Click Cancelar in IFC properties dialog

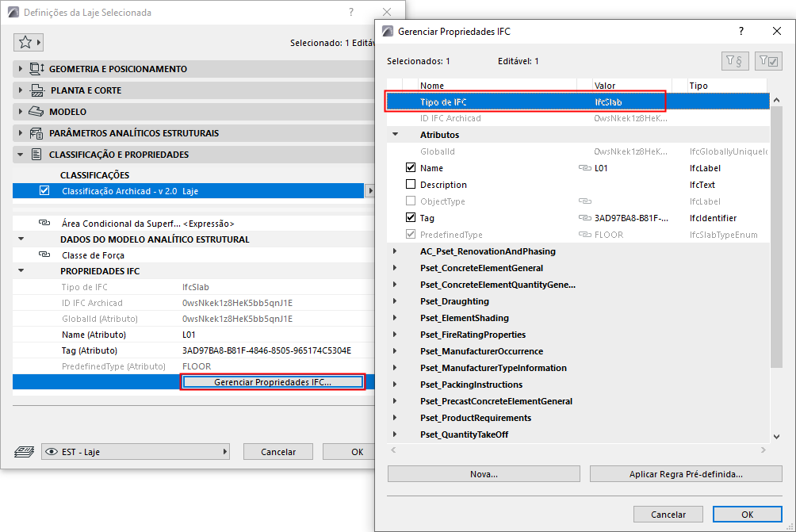point(668,515)
